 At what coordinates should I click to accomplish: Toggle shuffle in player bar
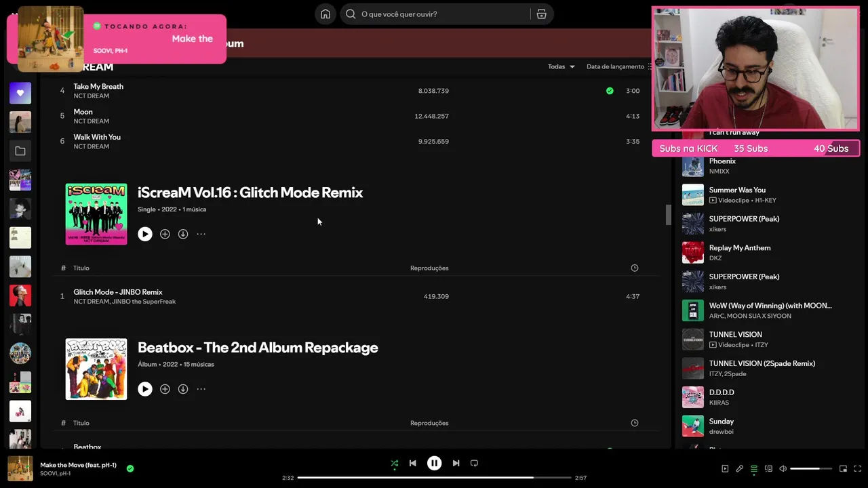point(394,464)
